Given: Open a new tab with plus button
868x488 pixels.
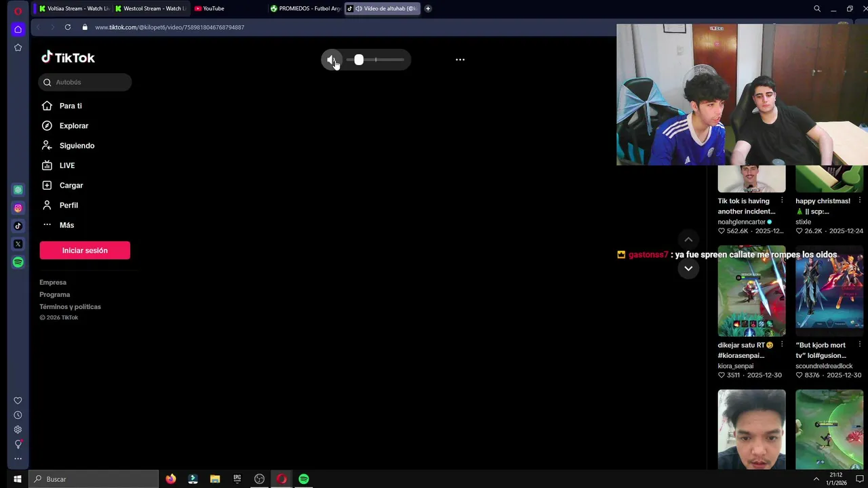Looking at the screenshot, I should [428, 9].
